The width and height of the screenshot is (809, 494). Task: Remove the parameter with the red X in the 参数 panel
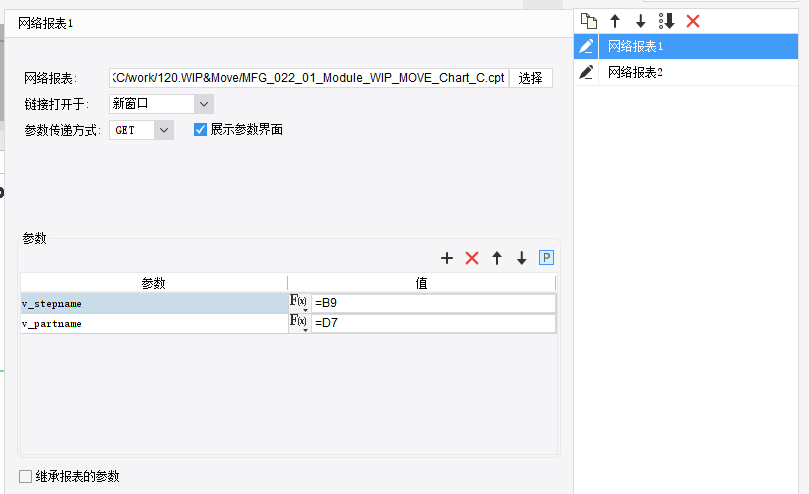point(472,258)
